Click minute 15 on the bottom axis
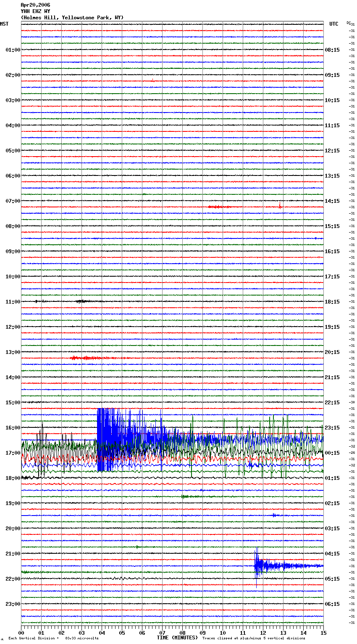The width and height of the screenshot is (357, 644). pos(323,633)
